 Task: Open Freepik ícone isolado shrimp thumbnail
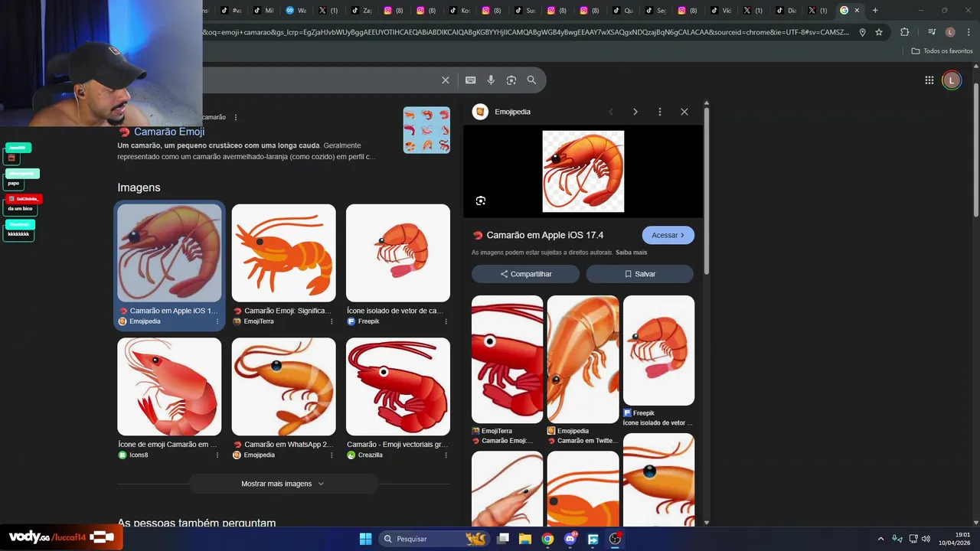click(398, 253)
